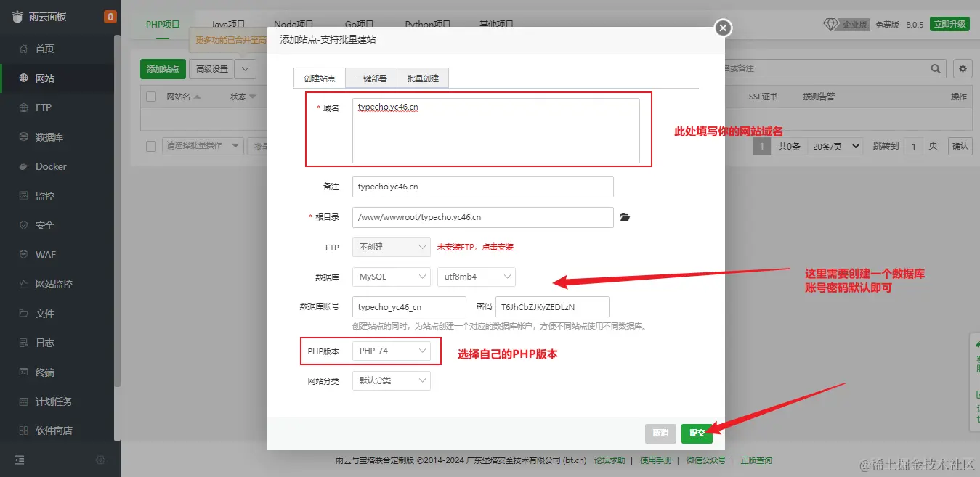Open the 软件商店 app store icon
This screenshot has width=980, height=477.
pyautogui.click(x=23, y=431)
